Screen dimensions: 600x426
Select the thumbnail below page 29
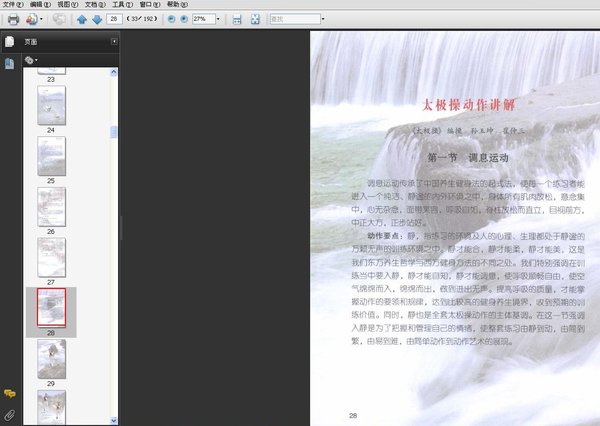click(x=51, y=407)
